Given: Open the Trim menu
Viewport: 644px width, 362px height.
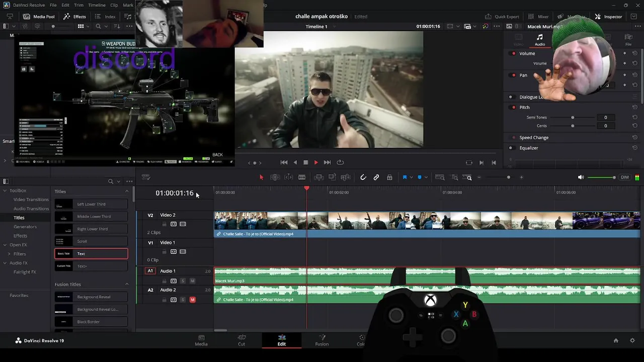Looking at the screenshot, I should [x=78, y=5].
